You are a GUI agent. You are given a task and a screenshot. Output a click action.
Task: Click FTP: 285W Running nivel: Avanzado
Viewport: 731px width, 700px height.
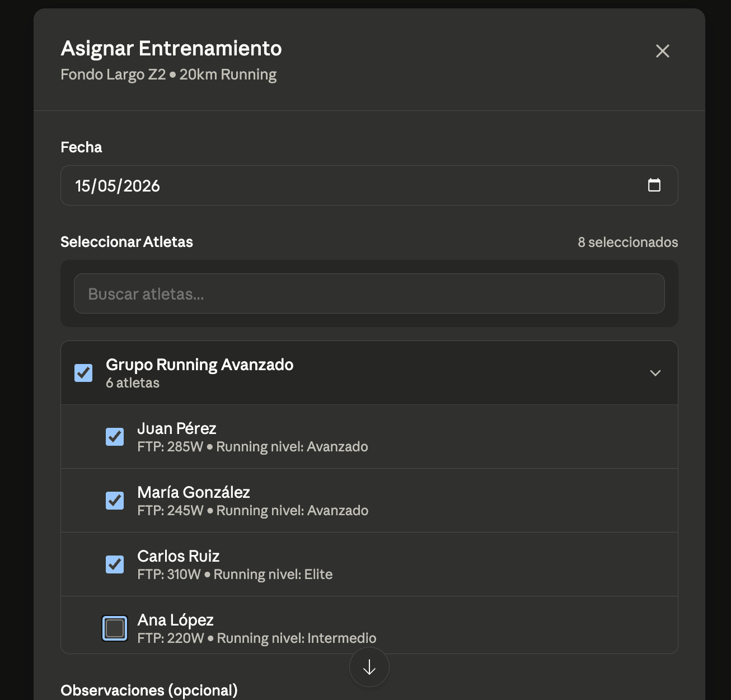click(253, 447)
